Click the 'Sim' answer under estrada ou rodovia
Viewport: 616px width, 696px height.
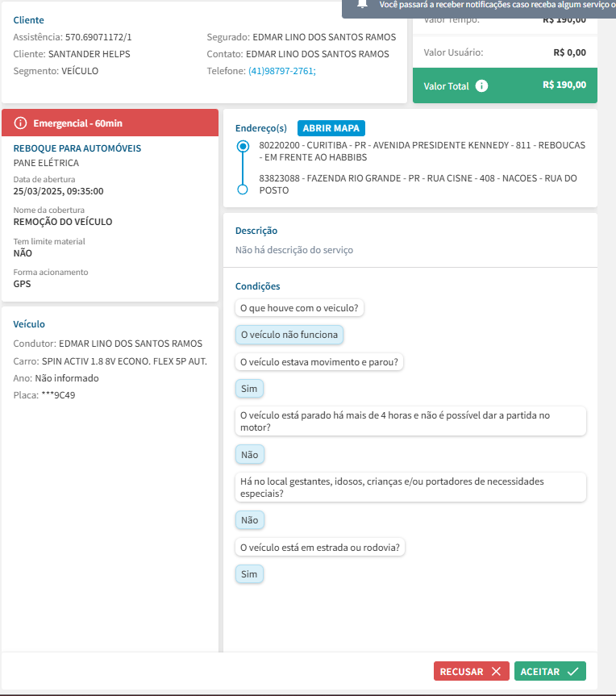pyautogui.click(x=249, y=574)
